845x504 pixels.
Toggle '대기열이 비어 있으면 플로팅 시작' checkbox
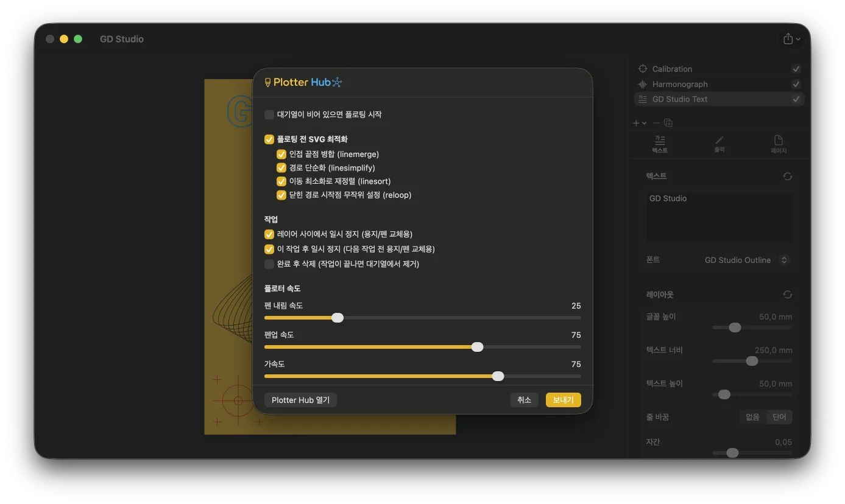269,114
